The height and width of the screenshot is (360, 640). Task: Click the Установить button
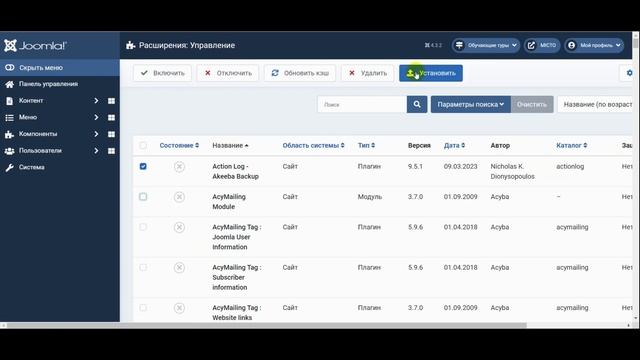click(x=431, y=73)
